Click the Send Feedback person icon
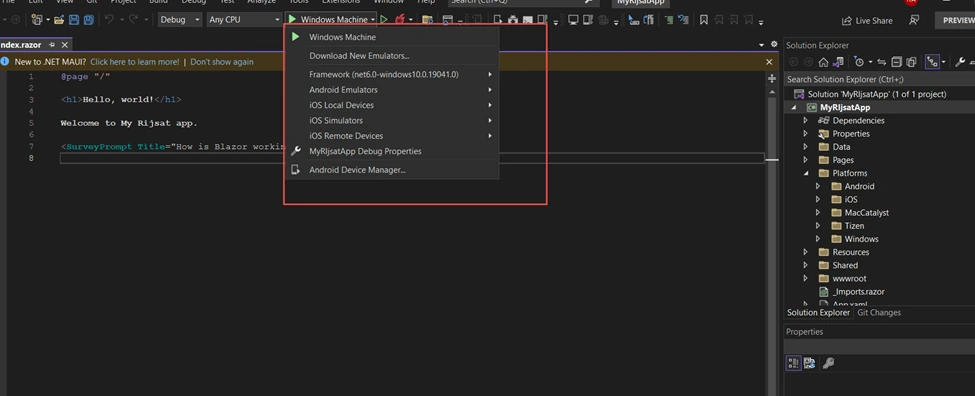The image size is (975, 396). tap(913, 20)
